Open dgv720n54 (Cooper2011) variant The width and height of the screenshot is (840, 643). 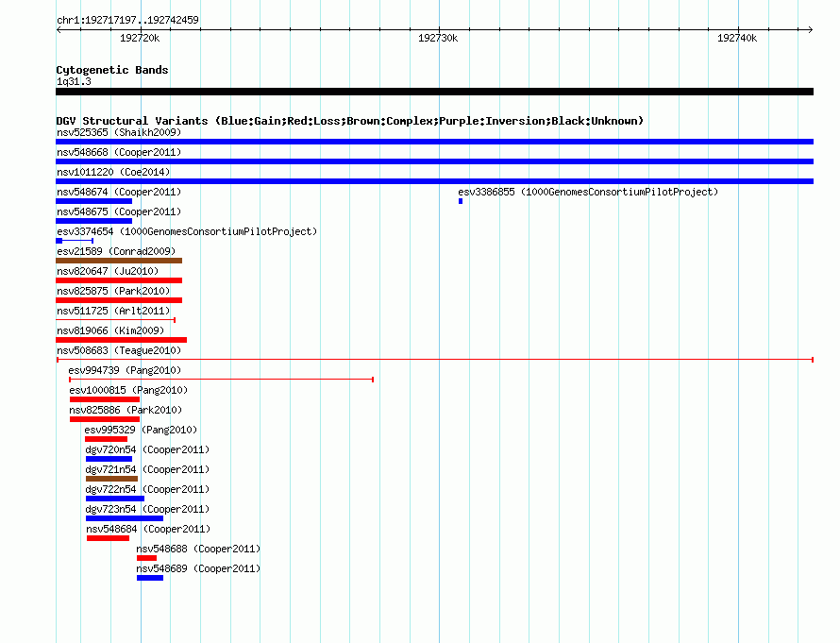pyautogui.click(x=147, y=449)
